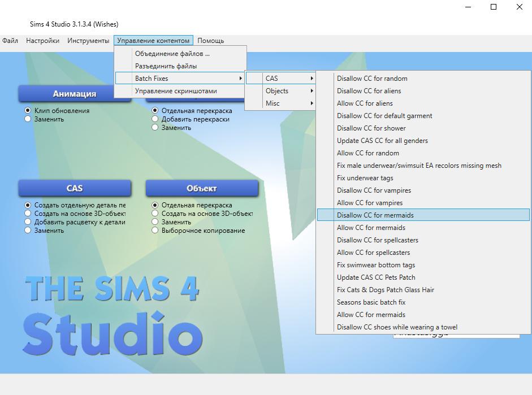Select Создать на основе 3D-объекта under CAS
532x395 pixels.
(x=28, y=214)
